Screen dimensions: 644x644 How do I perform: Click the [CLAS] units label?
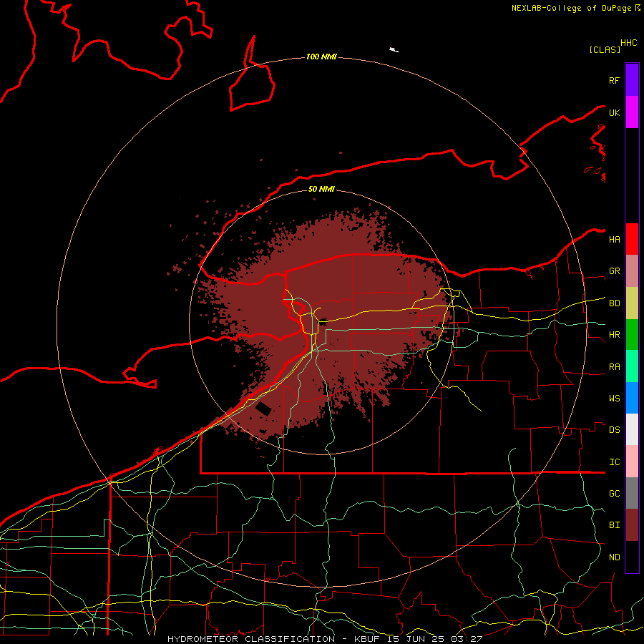pyautogui.click(x=605, y=49)
